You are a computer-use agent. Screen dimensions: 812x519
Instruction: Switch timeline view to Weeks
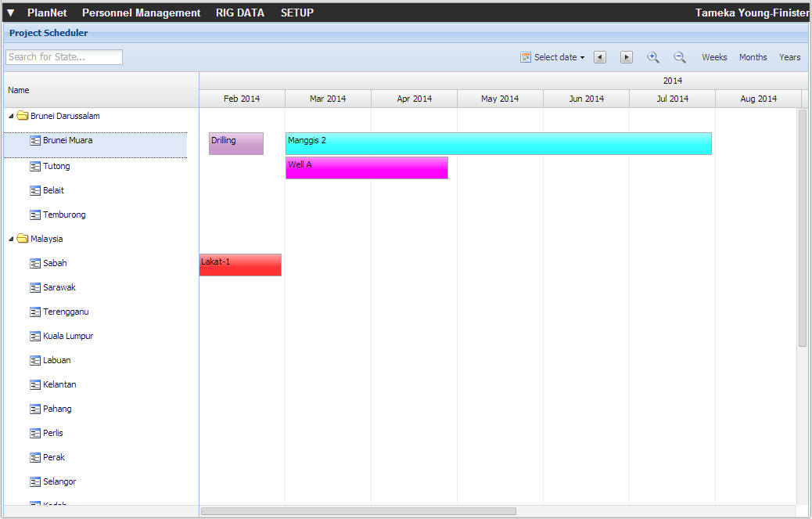pyautogui.click(x=713, y=57)
